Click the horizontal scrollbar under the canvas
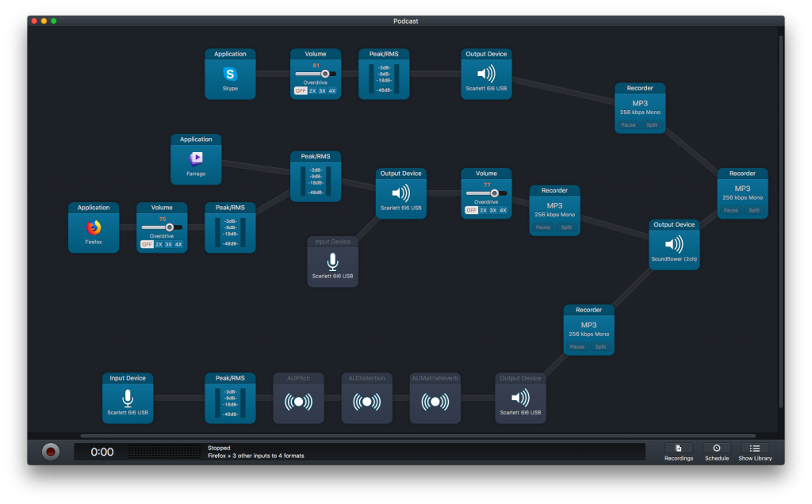Image resolution: width=812 pixels, height=504 pixels. point(417,436)
